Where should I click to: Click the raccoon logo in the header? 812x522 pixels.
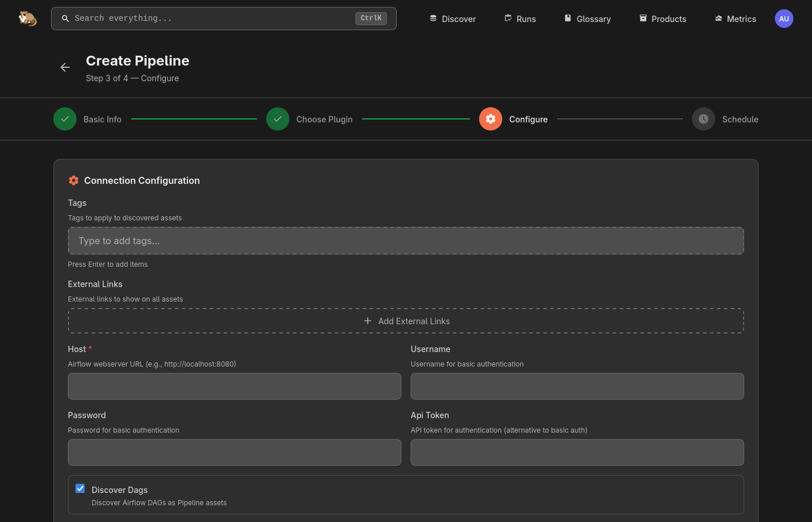pyautogui.click(x=27, y=19)
